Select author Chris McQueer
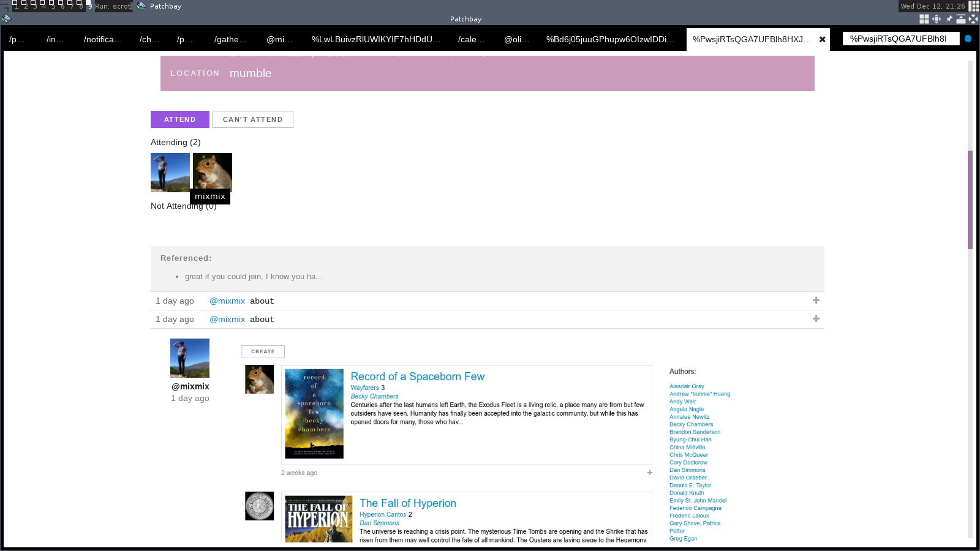The width and height of the screenshot is (980, 551). point(689,455)
